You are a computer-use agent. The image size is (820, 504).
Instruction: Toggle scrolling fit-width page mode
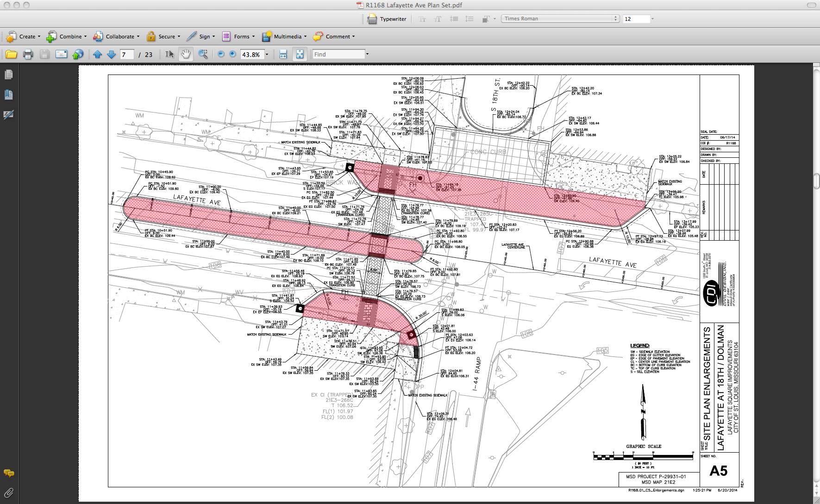(x=283, y=55)
